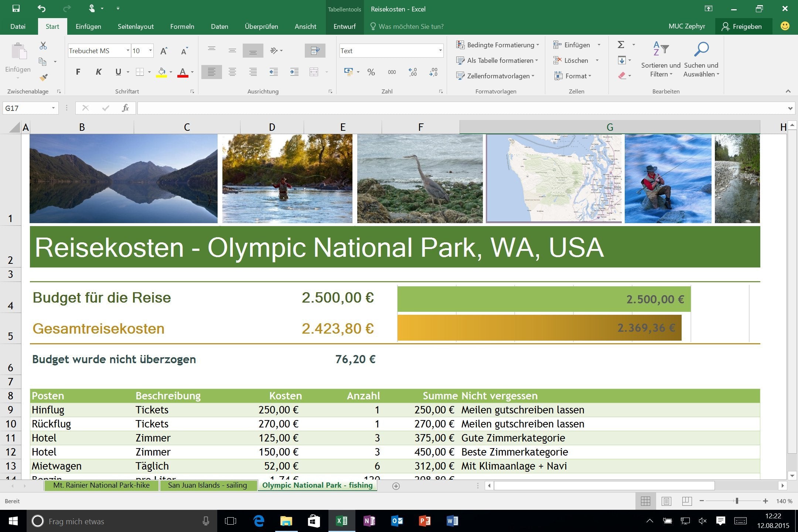Decrease the indent
The image size is (798, 532).
[x=274, y=72]
